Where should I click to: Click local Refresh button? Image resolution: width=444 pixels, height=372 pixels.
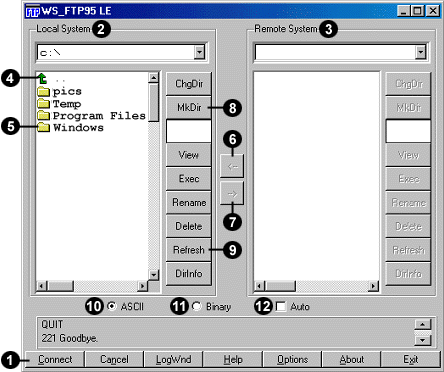click(189, 250)
